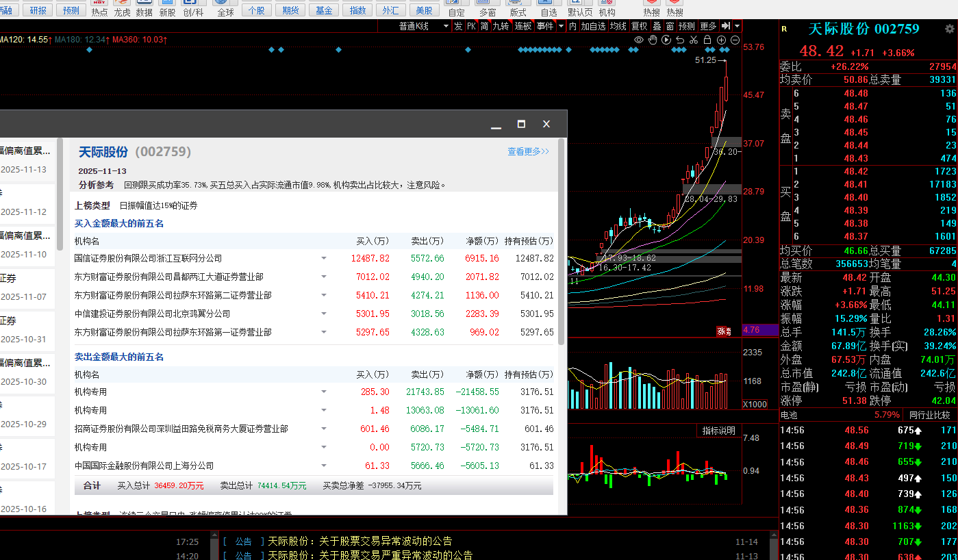Click the replay play icon above chart
This screenshot has height=560, width=958.
point(666,40)
